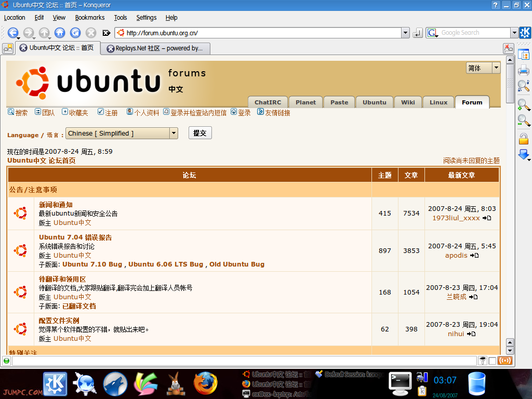This screenshot has width=532, height=399.
Task: Click the vertical scrollbar handle
Action: pos(510,83)
